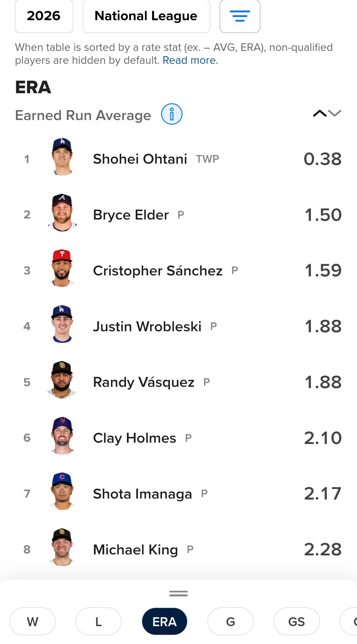The height and width of the screenshot is (644, 357).
Task: Follow the Read more link
Action: pyautogui.click(x=190, y=60)
